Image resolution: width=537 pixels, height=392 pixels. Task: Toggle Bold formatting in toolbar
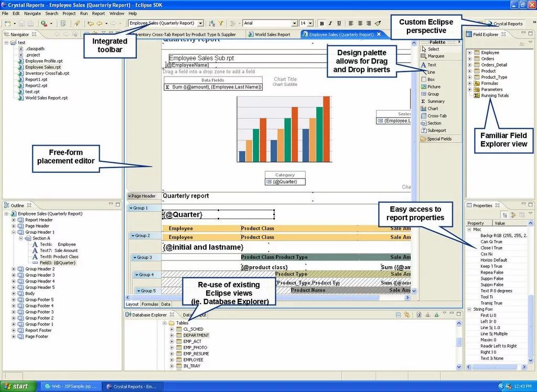321,23
